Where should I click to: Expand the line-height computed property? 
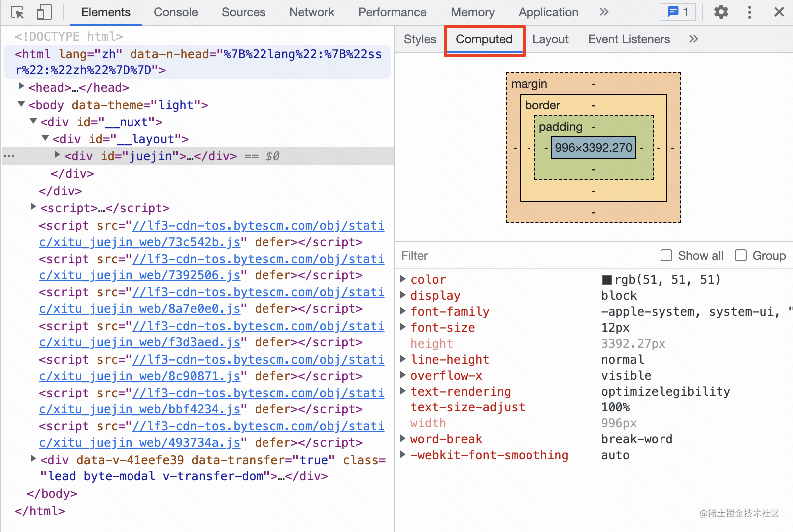coord(403,359)
